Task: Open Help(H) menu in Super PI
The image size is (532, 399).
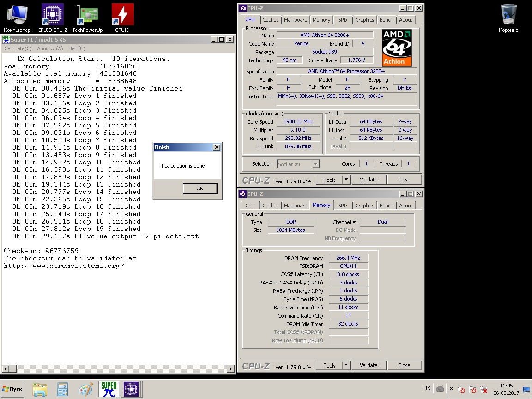Action: [77, 48]
